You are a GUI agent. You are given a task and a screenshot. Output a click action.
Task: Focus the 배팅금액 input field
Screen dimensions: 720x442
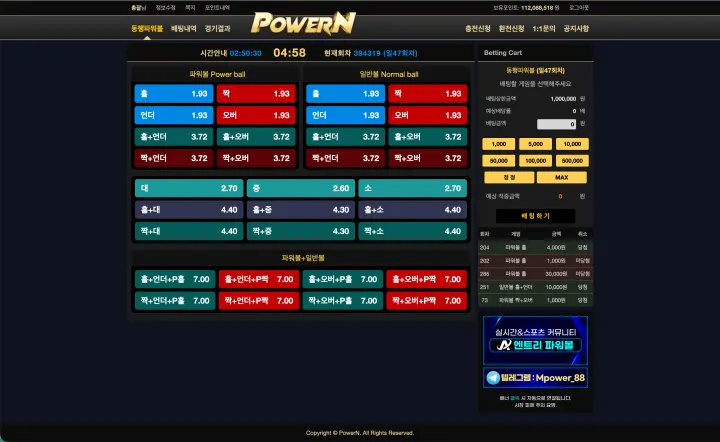click(557, 124)
